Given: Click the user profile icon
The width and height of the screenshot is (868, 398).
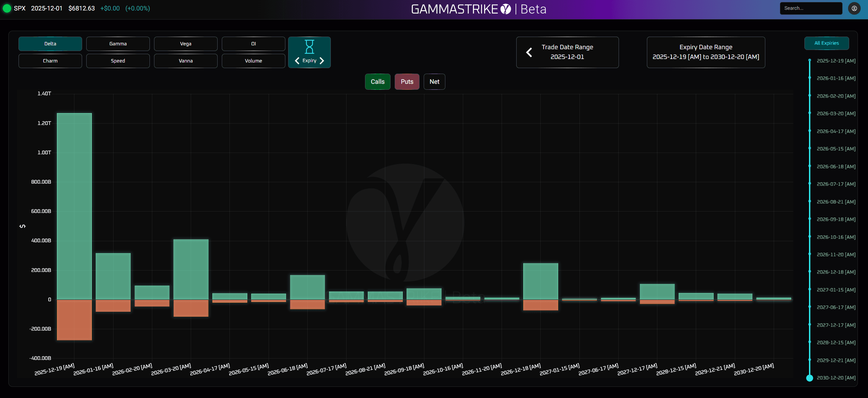Looking at the screenshot, I should (854, 8).
